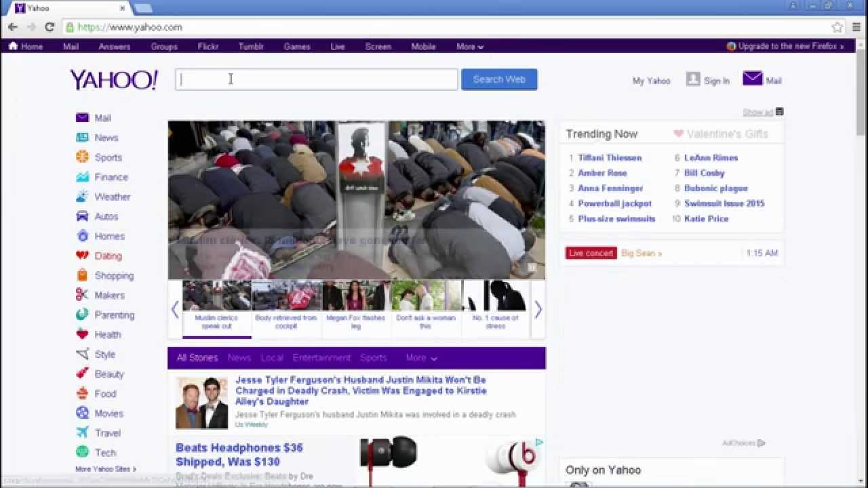Open Tumblr in the top navigation bar
The width and height of the screenshot is (868, 488).
pyautogui.click(x=251, y=47)
